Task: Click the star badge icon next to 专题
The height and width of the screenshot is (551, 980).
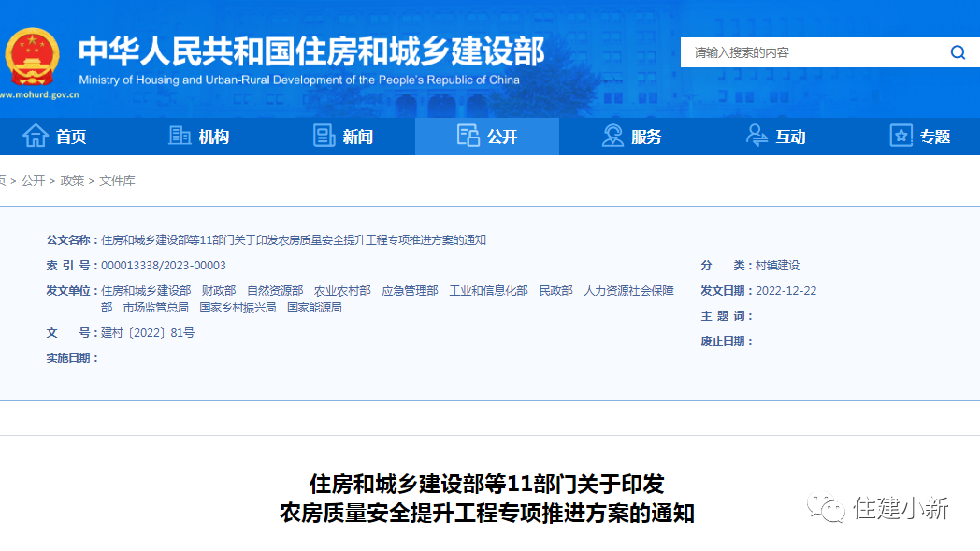Action: (901, 136)
